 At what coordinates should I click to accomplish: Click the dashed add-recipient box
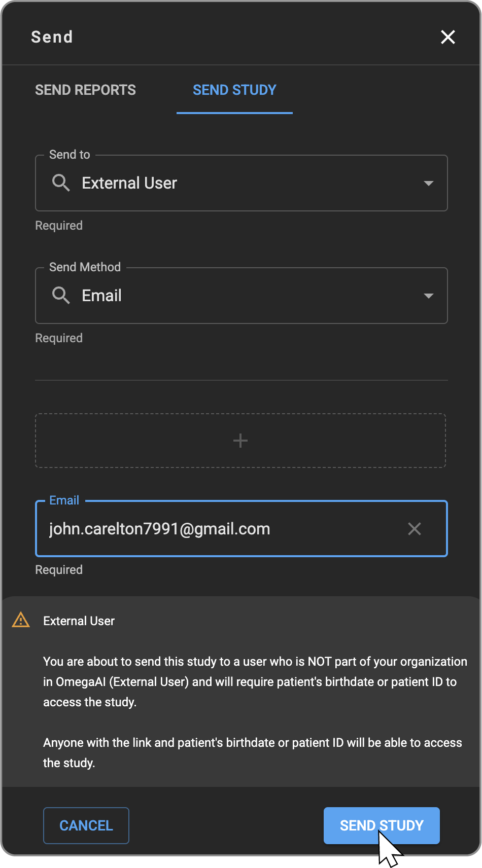[127, 441]
